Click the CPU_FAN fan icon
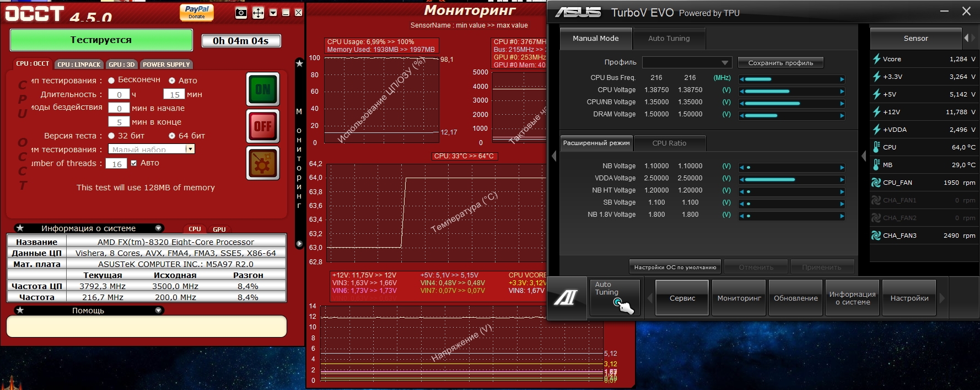Screen dimensions: 980x390 coord(876,183)
